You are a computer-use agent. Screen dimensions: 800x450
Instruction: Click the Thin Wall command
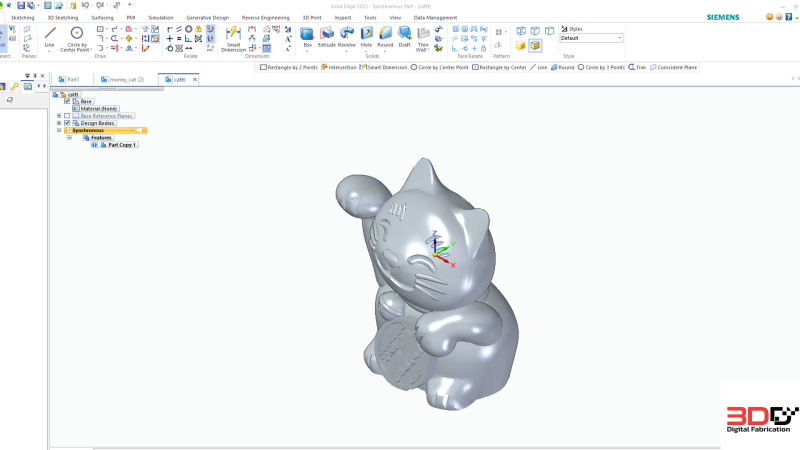tap(423, 39)
